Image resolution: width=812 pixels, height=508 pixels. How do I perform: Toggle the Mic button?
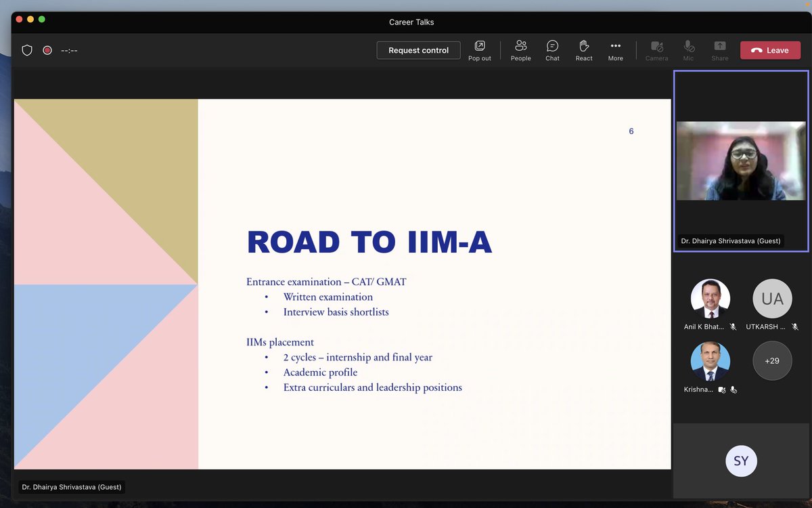[688, 51]
